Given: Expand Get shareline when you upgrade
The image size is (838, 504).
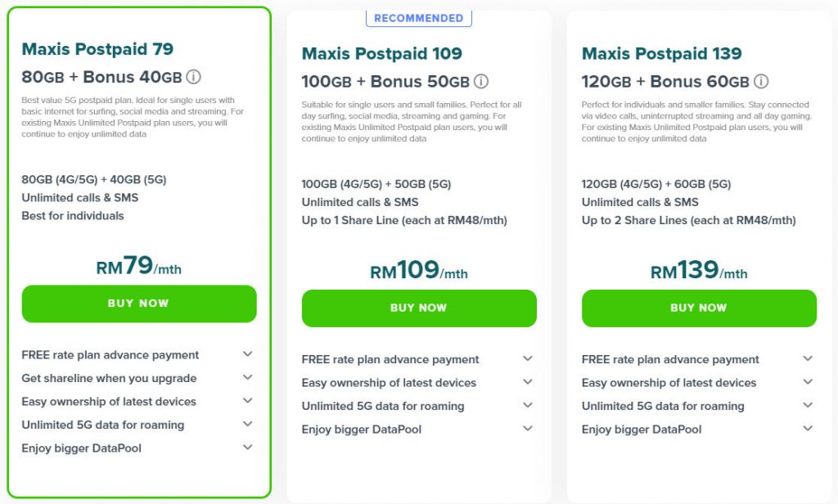Looking at the screenshot, I should [137, 378].
